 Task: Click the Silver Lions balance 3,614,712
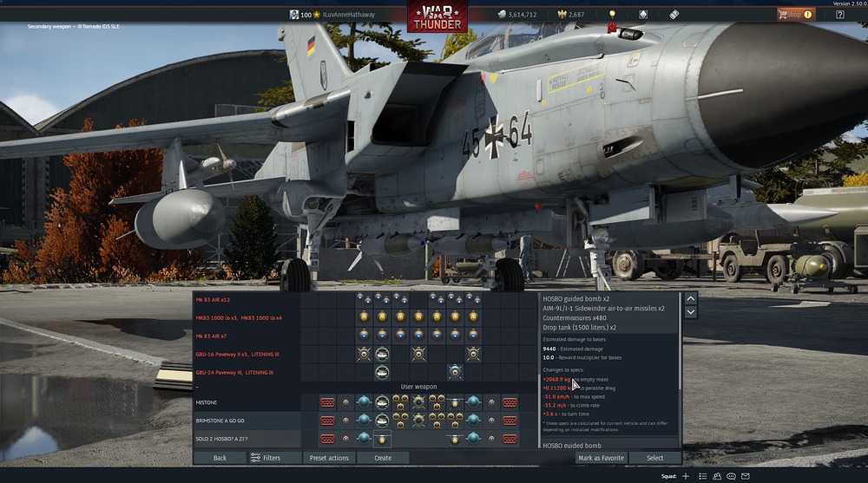point(516,15)
